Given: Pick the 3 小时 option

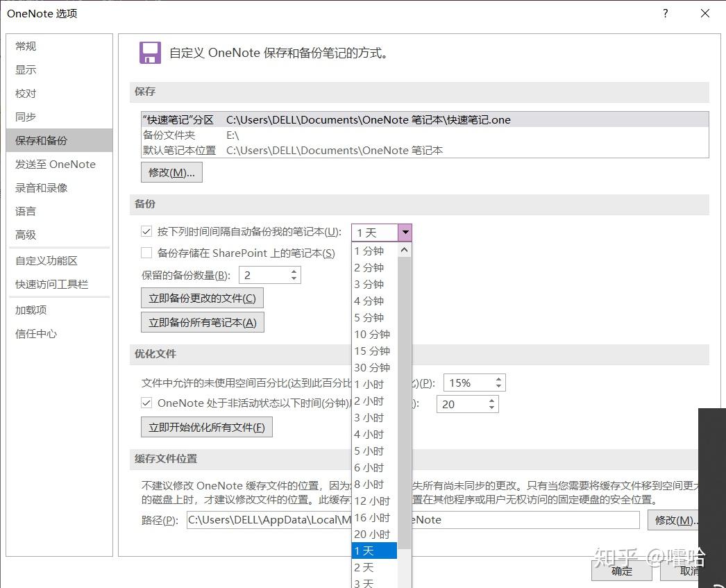Looking at the screenshot, I should 375,418.
